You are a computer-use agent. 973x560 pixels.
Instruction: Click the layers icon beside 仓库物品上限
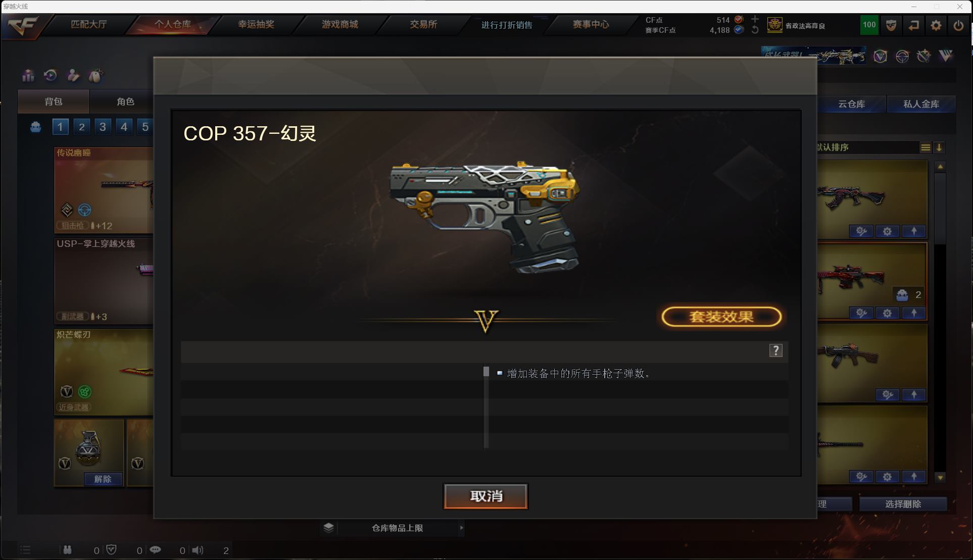[328, 528]
